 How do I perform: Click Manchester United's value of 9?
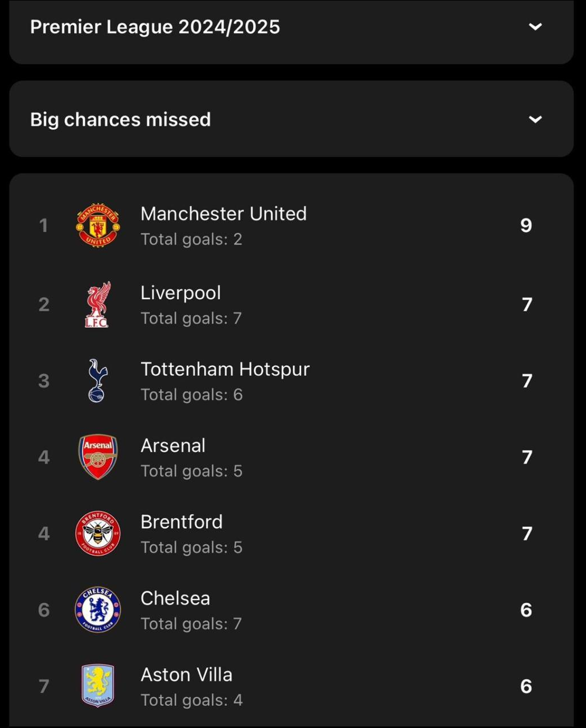[526, 225]
